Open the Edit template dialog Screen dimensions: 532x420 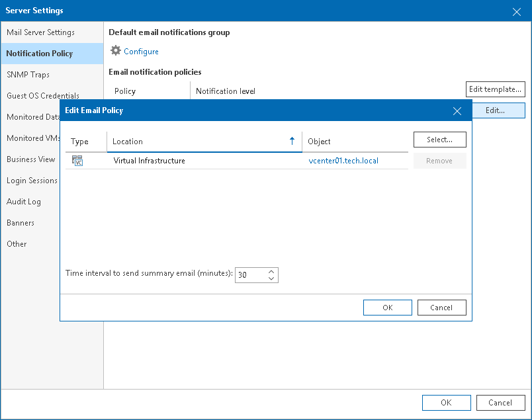[495, 89]
